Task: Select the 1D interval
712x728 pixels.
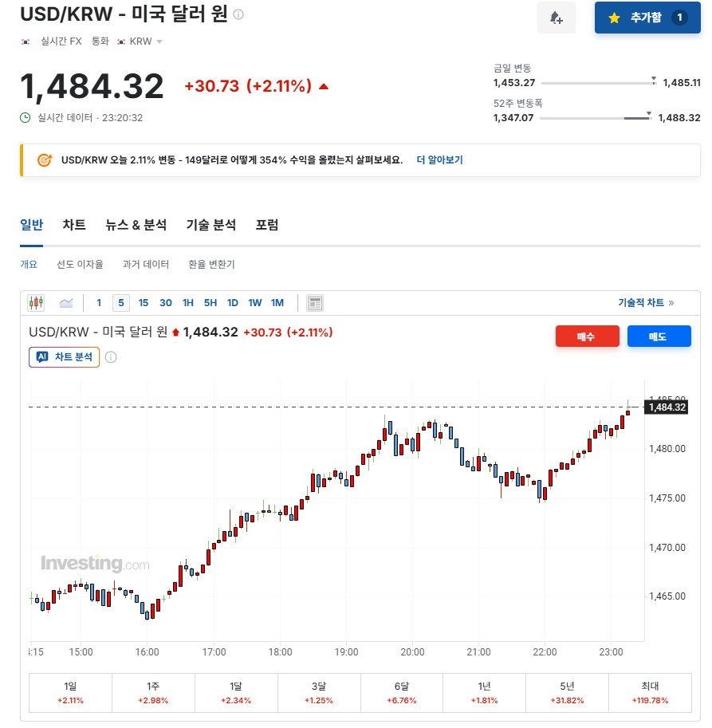Action: tap(233, 303)
